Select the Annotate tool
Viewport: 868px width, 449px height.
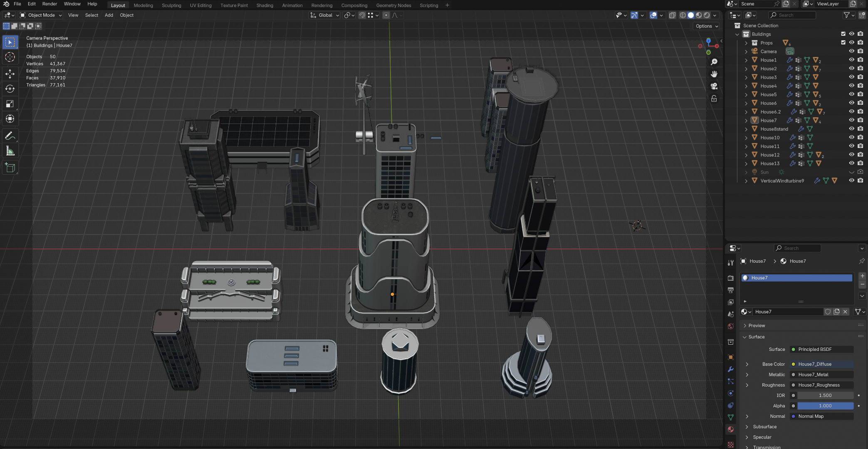10,136
